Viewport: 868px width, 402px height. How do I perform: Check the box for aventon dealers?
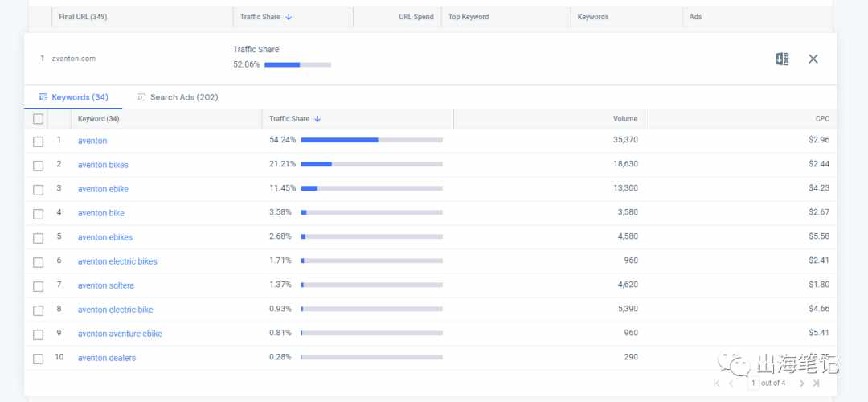pos(39,359)
